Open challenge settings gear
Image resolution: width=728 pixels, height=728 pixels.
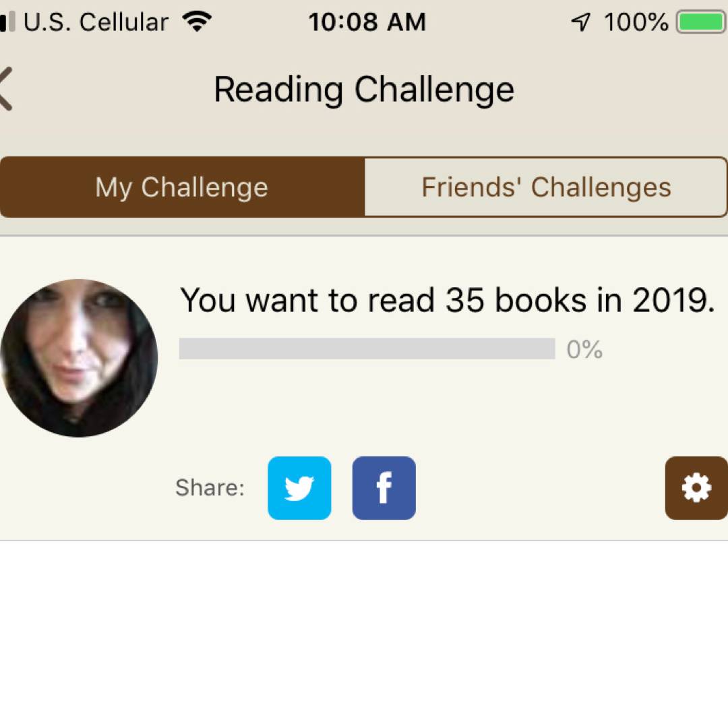[x=696, y=488]
